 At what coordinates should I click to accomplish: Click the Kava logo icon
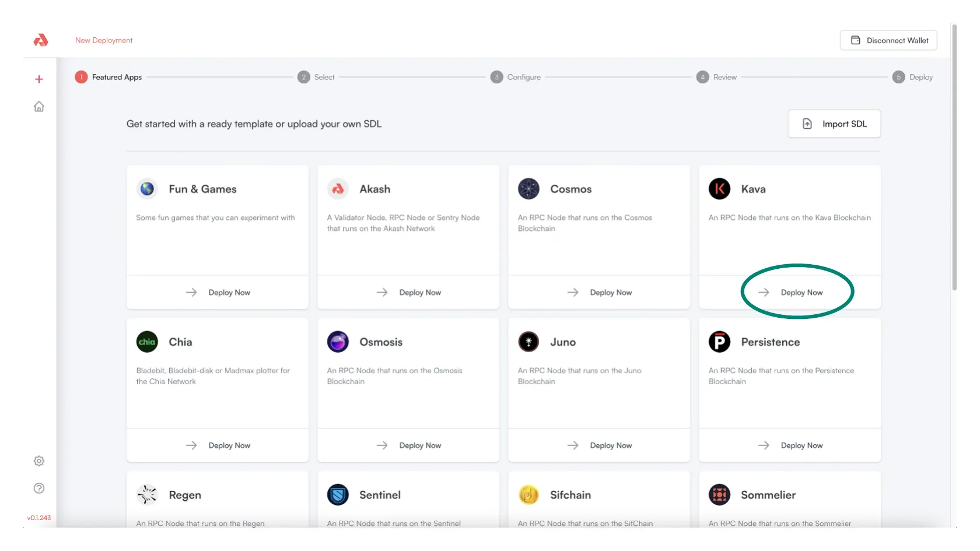pyautogui.click(x=719, y=189)
